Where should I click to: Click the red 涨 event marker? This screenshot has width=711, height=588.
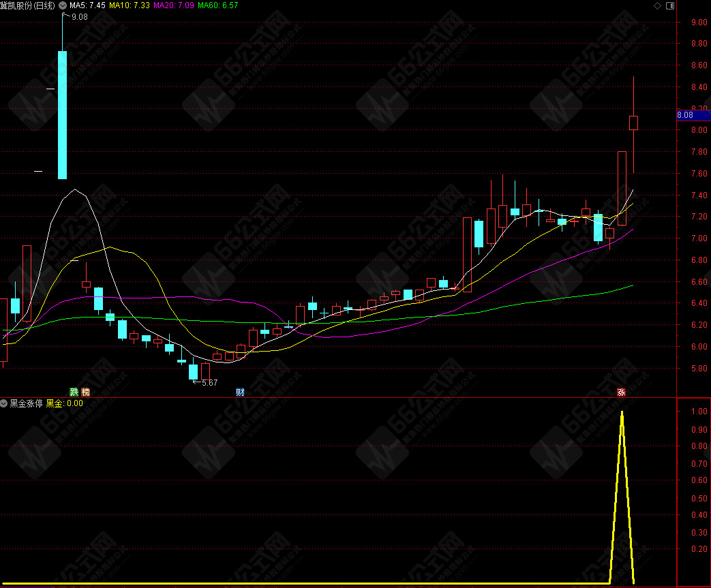[621, 392]
